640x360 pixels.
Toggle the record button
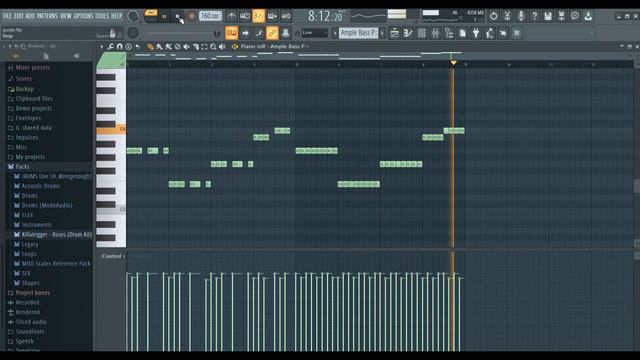click(x=191, y=16)
